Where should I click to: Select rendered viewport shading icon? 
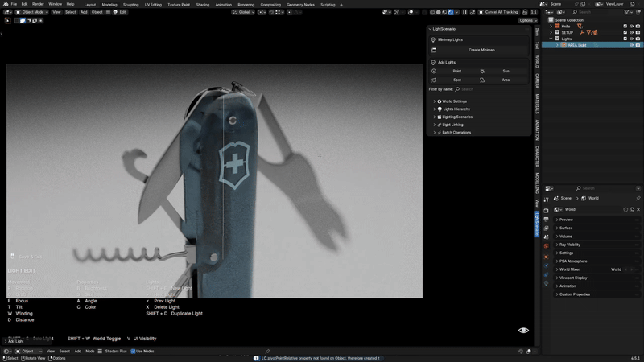(451, 12)
